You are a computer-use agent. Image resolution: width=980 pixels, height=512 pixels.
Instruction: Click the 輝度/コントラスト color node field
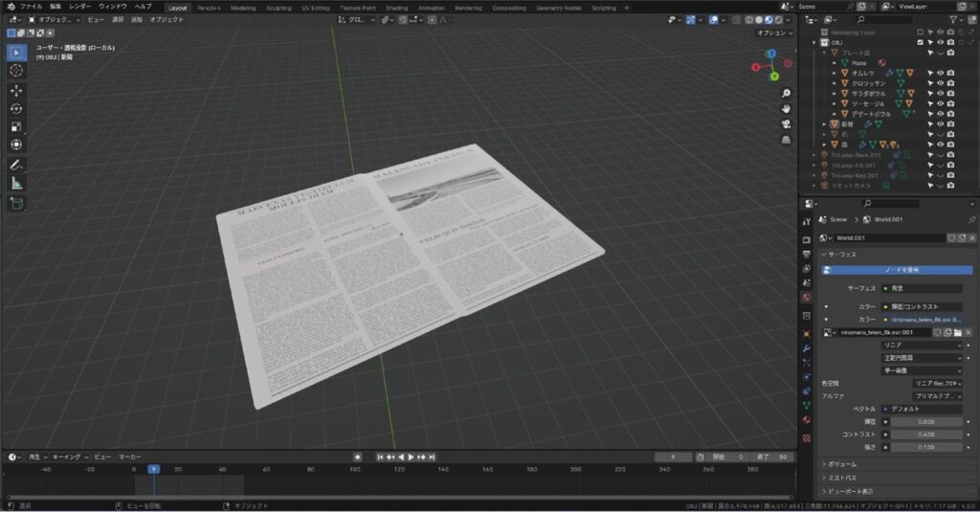(922, 307)
